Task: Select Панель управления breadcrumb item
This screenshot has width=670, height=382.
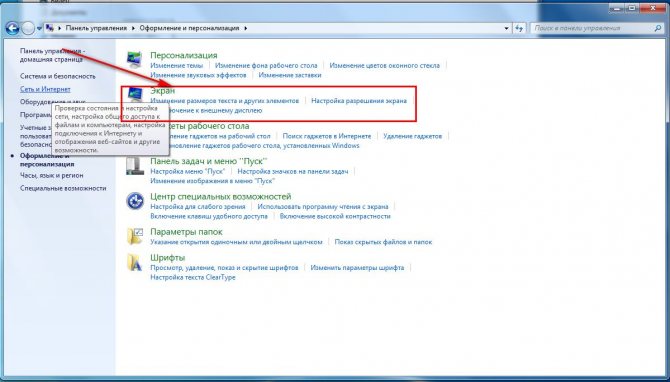Action: [x=96, y=28]
